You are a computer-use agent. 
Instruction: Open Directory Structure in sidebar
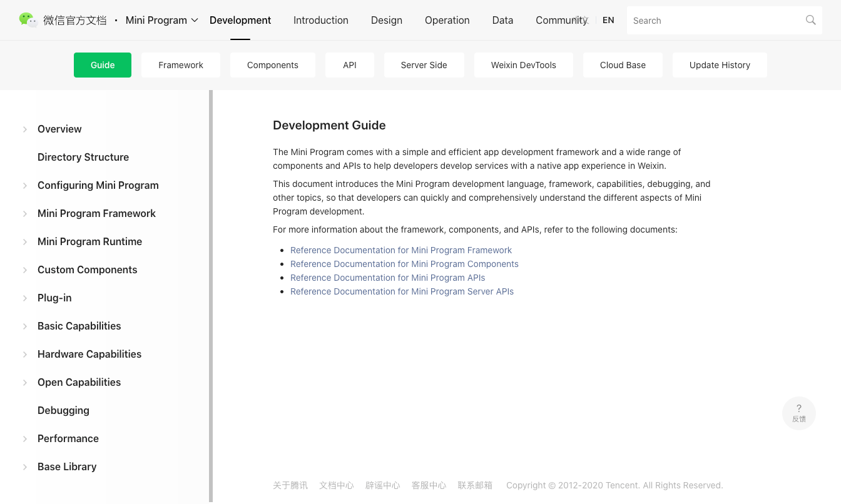(83, 157)
